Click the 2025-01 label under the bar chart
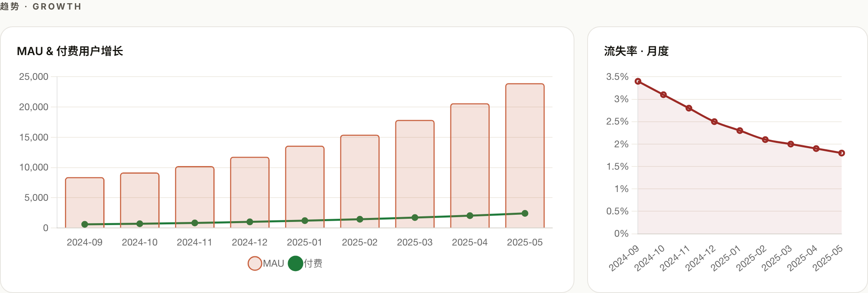 click(x=305, y=242)
